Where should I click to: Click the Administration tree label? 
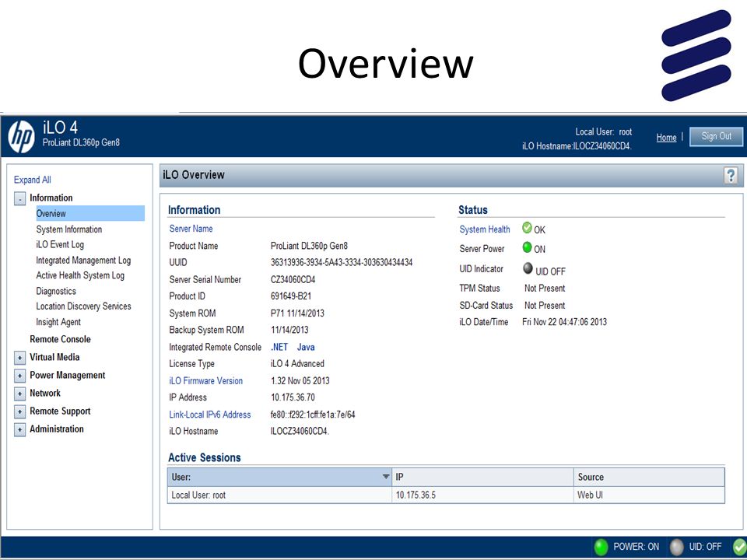click(x=56, y=429)
